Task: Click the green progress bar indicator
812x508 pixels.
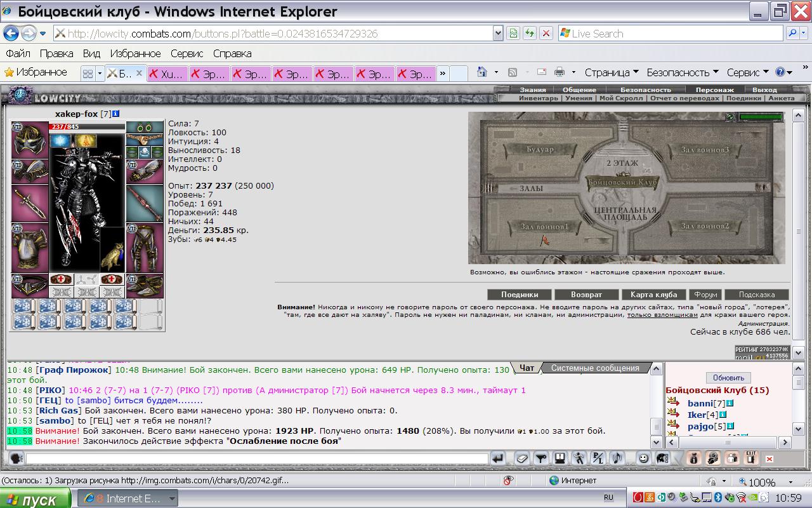Action: tap(761, 117)
